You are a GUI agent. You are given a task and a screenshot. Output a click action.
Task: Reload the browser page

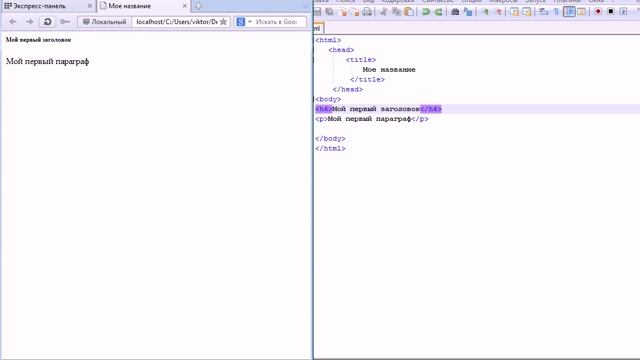[x=47, y=22]
